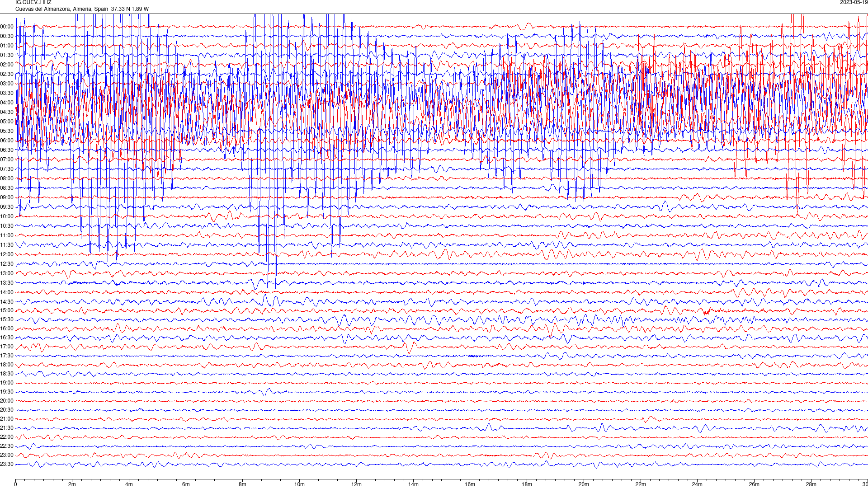Click the 2023-05-19 date label
This screenshot has height=488, width=868.
coord(854,3)
